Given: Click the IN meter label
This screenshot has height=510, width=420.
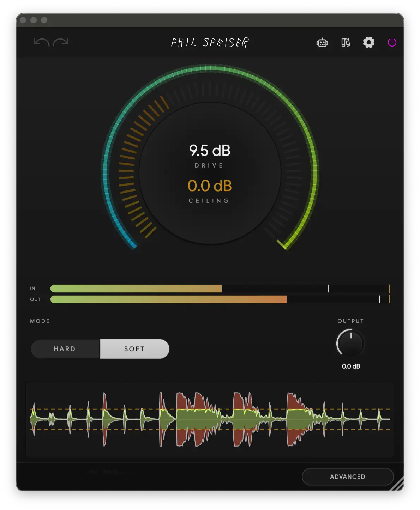Looking at the screenshot, I should (x=33, y=289).
